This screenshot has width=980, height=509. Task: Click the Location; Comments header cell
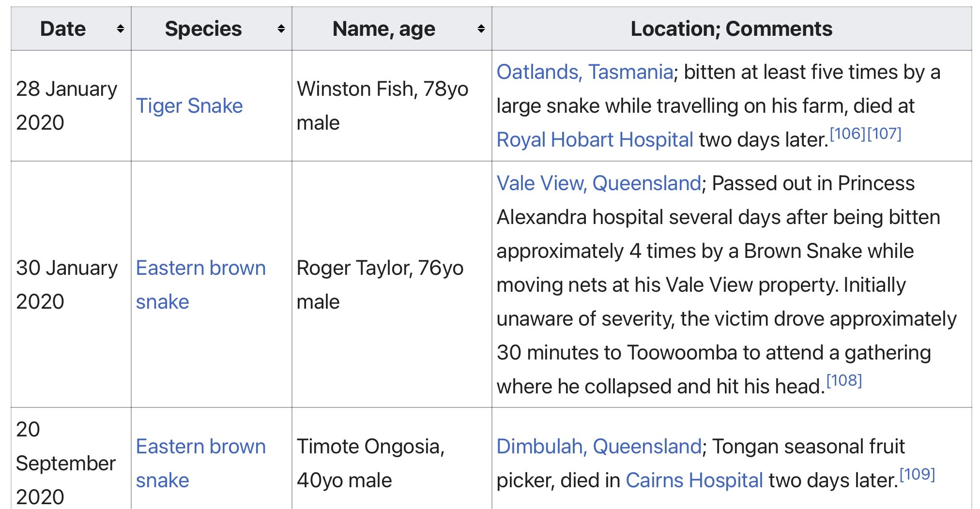coord(731,29)
